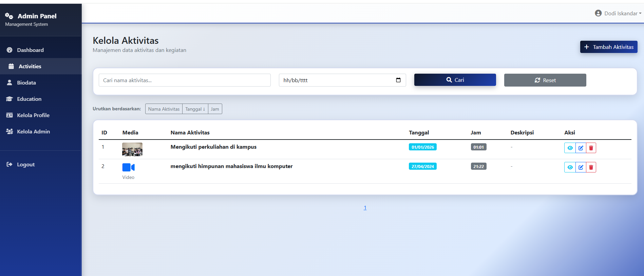644x276 pixels.
Task: Open the campus lecture photo thumbnail
Action: (x=132, y=149)
